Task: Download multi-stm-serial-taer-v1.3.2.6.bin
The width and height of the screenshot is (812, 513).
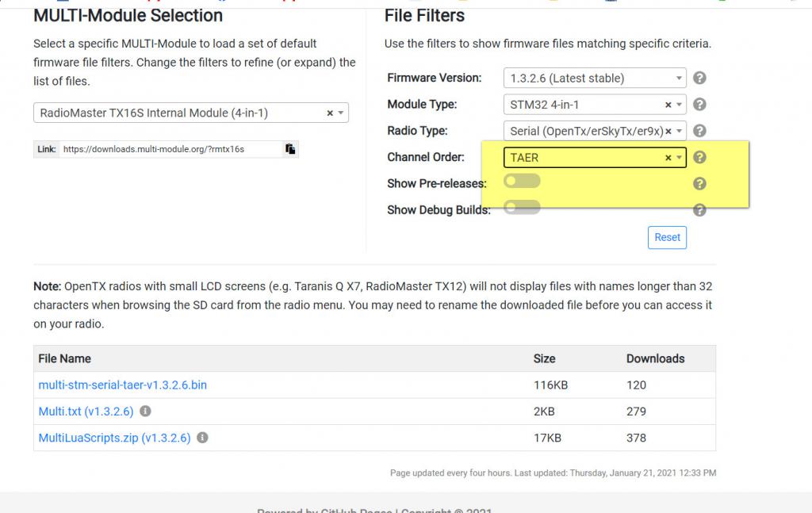Action: 123,385
